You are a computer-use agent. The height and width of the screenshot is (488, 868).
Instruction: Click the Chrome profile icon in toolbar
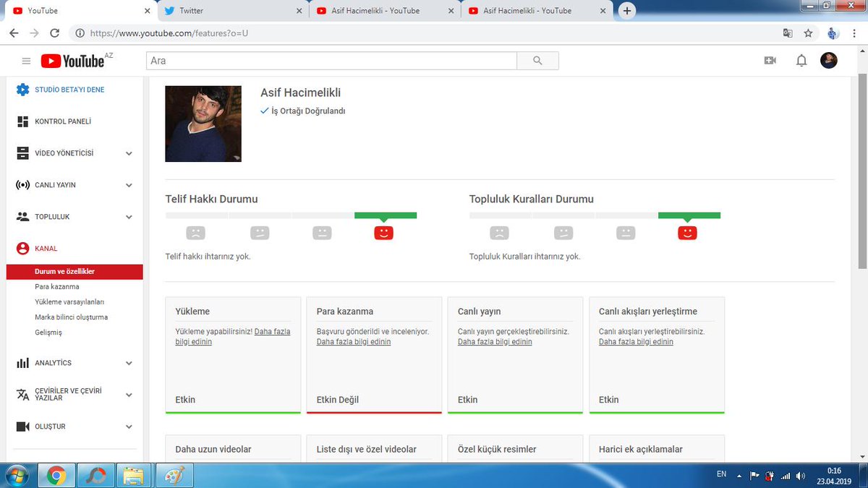(833, 33)
